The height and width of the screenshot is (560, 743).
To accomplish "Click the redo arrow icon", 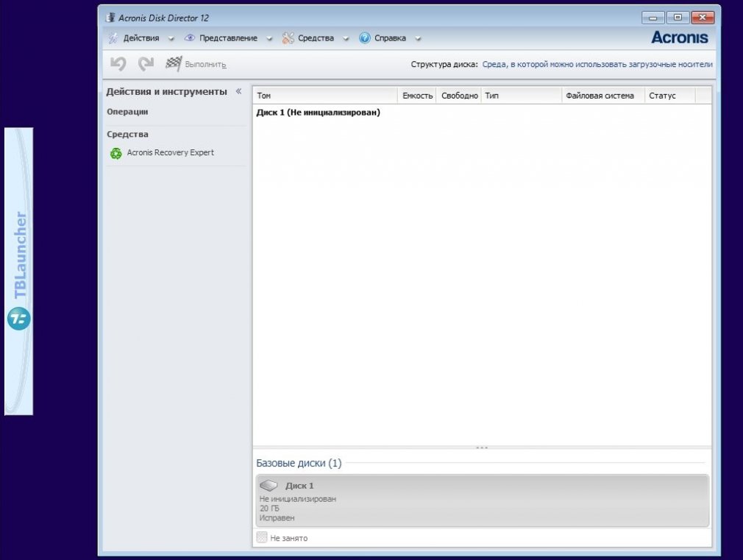I will [x=146, y=63].
